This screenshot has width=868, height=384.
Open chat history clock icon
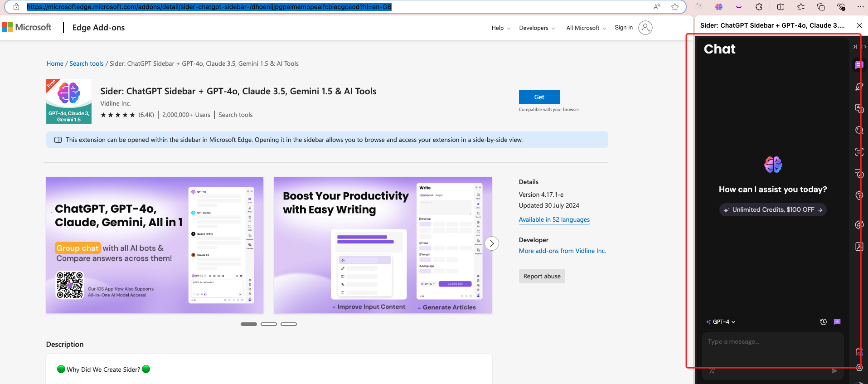(824, 322)
